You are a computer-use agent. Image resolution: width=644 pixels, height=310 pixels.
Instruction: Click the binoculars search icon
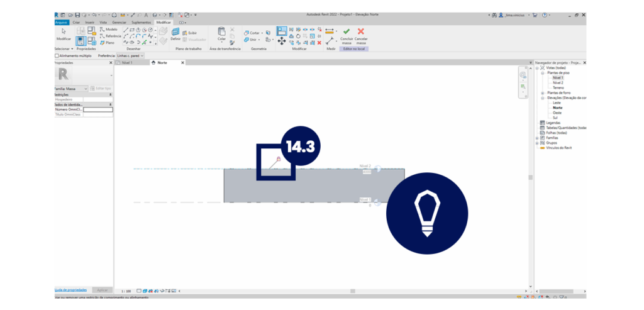point(495,15)
